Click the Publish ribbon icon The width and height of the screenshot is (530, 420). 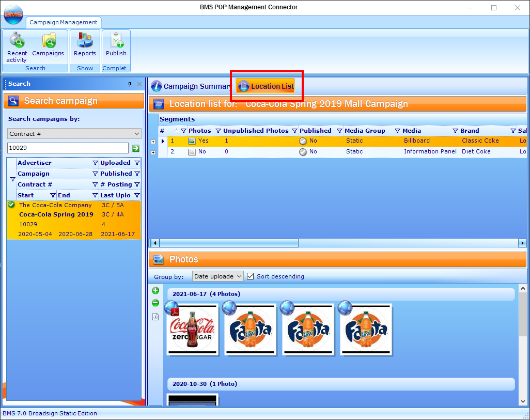coord(116,44)
